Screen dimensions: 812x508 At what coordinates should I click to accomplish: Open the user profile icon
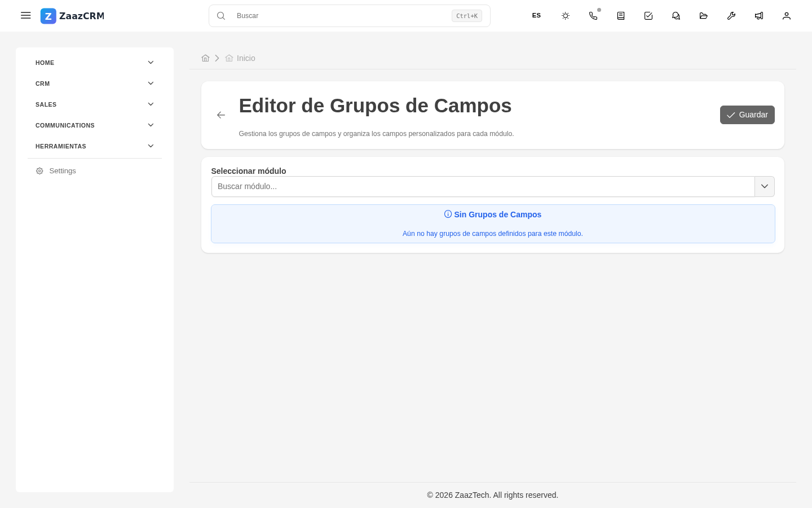click(x=787, y=16)
